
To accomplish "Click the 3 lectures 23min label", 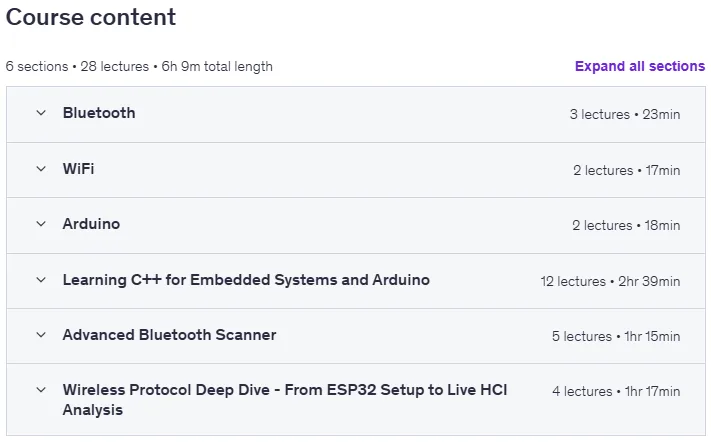I will coord(625,114).
